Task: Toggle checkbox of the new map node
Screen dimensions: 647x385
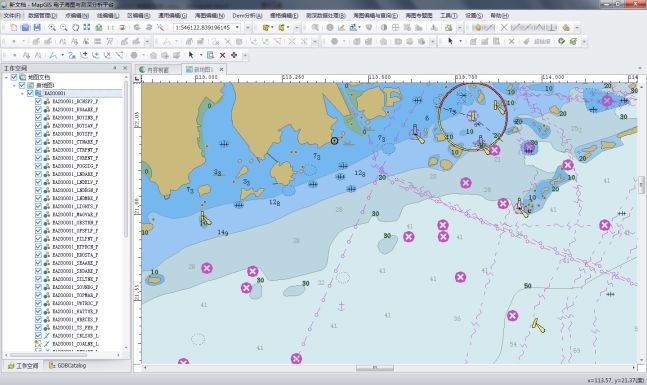Action: coord(22,85)
